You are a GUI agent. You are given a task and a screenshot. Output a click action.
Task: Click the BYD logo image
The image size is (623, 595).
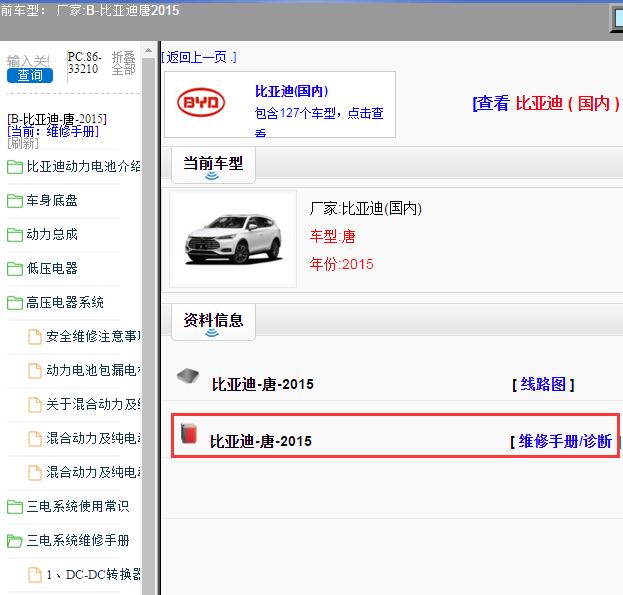201,102
